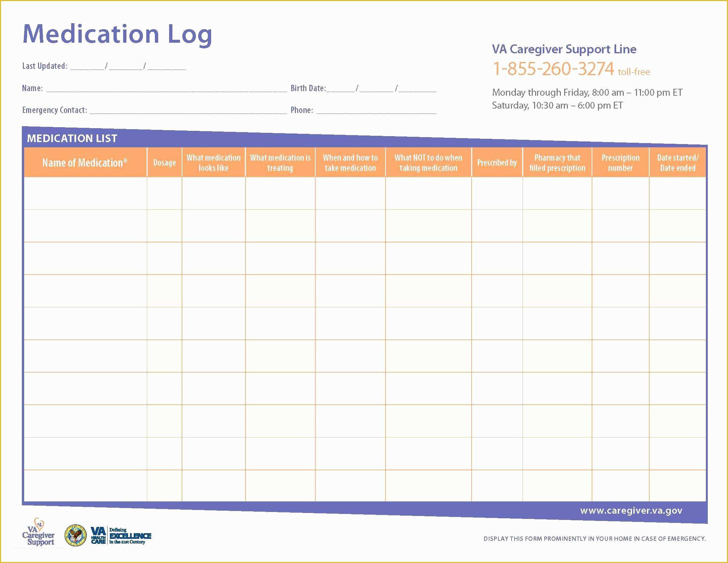Viewport: 728px width, 563px height.
Task: Click the What medication looks like header
Action: [213, 162]
